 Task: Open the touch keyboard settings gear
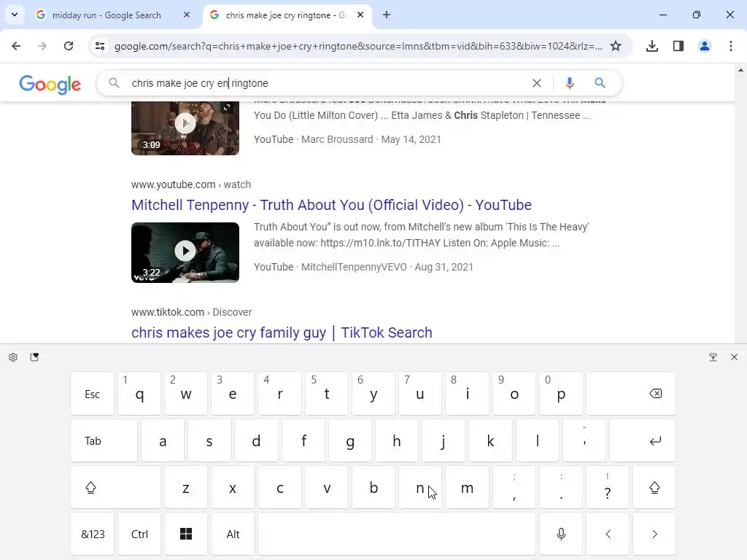click(13, 357)
